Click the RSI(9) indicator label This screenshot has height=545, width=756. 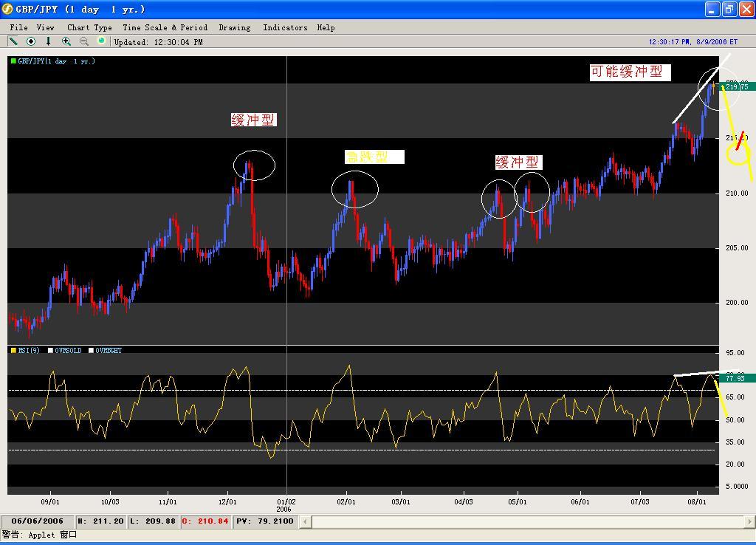tap(29, 350)
